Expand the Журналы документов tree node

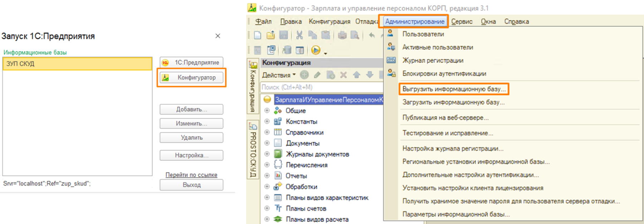coord(267,154)
